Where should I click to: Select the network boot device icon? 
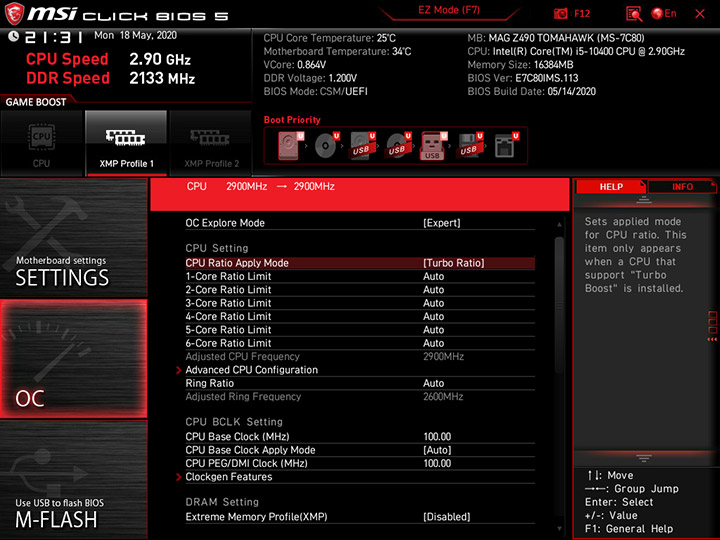[x=506, y=146]
